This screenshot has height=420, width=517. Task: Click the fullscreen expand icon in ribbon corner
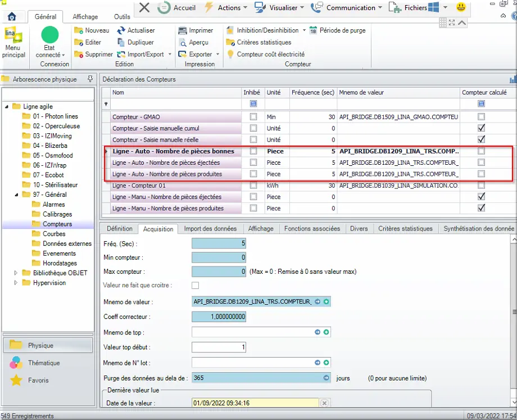pos(452,22)
